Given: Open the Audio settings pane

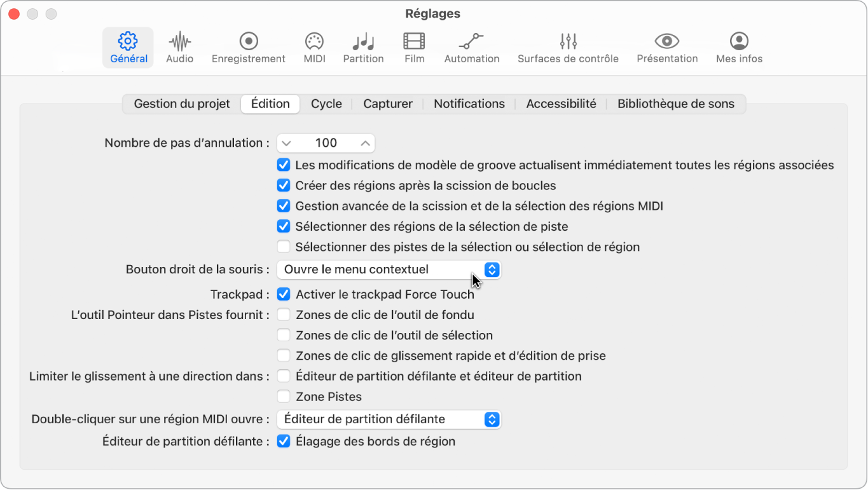Looking at the screenshot, I should tap(180, 46).
